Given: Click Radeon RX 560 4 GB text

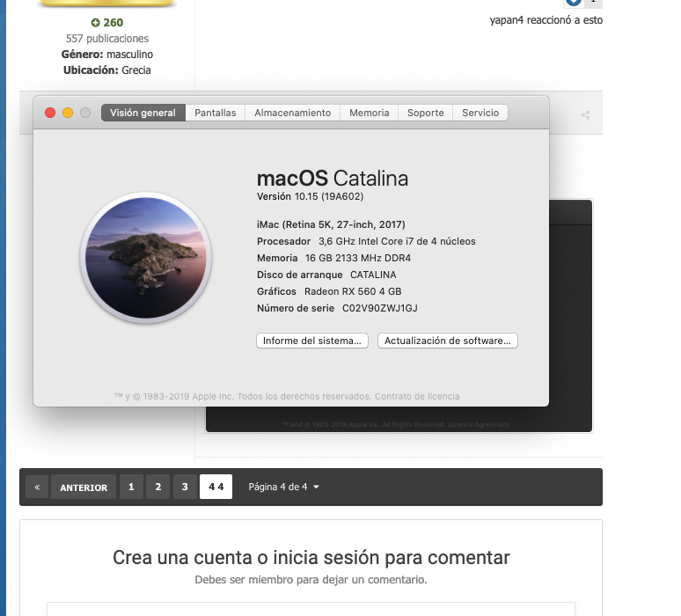Looking at the screenshot, I should coord(353,291).
